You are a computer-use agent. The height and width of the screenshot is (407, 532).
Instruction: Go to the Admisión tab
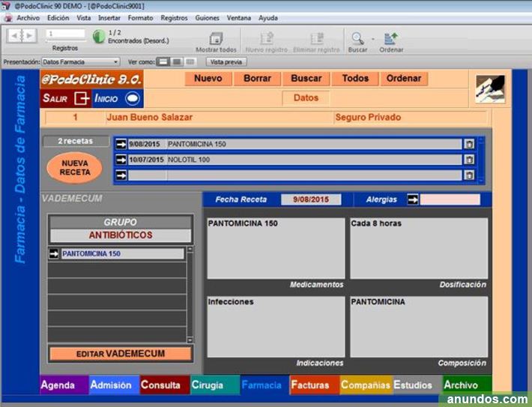click(x=115, y=385)
